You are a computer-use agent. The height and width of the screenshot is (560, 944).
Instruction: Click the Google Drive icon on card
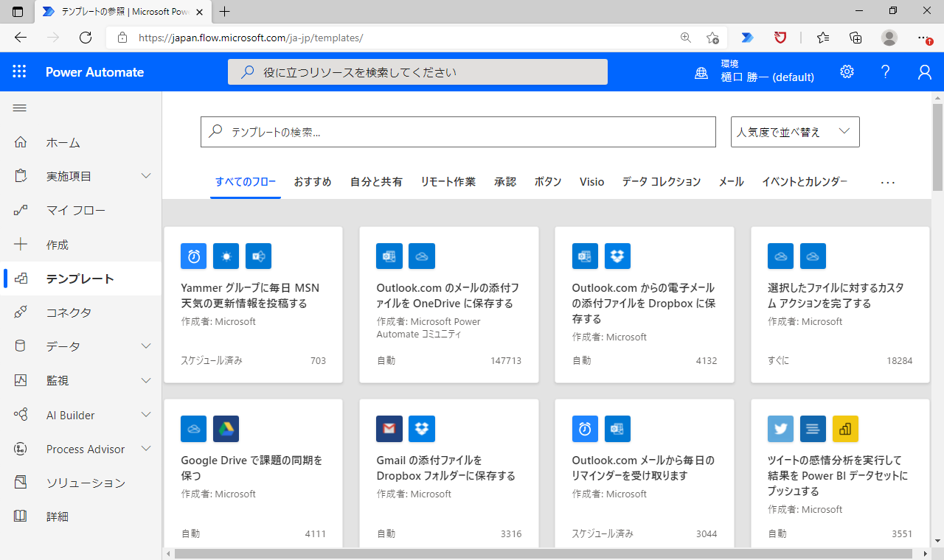click(x=226, y=428)
